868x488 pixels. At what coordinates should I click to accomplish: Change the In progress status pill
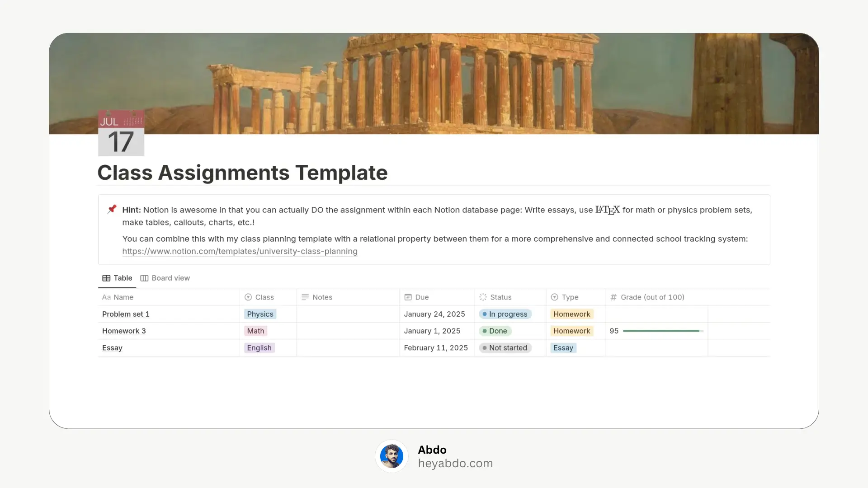tap(505, 314)
